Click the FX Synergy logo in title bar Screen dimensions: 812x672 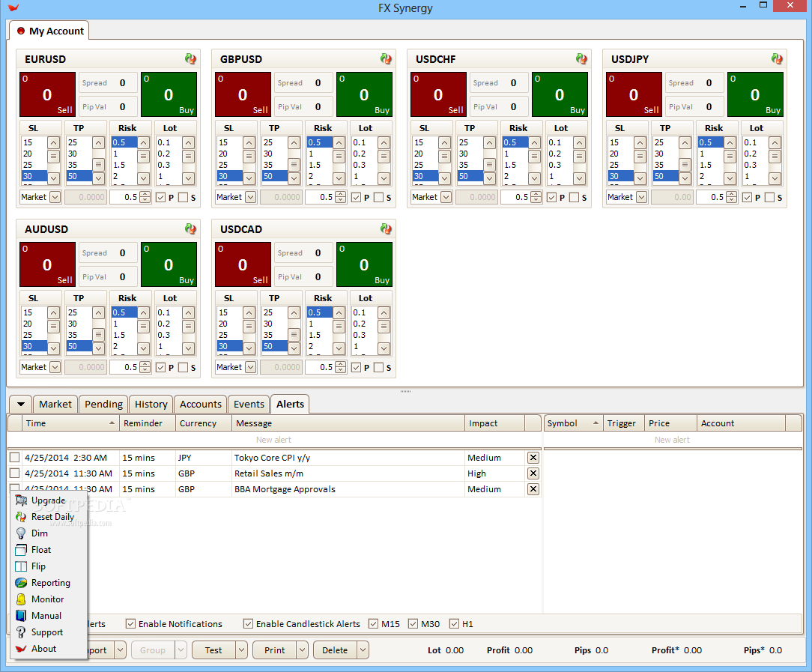click(x=13, y=7)
